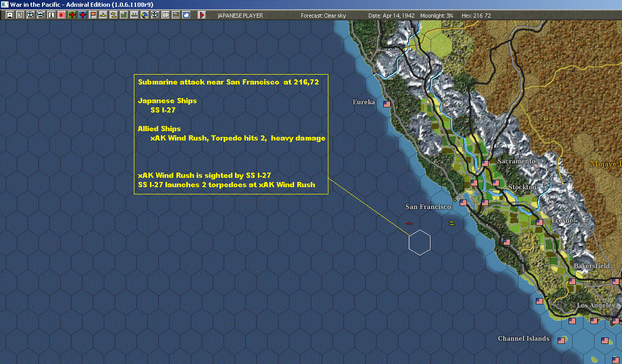Click the 'JAPANESE PLAYER' status text
622x364 pixels.
240,16
